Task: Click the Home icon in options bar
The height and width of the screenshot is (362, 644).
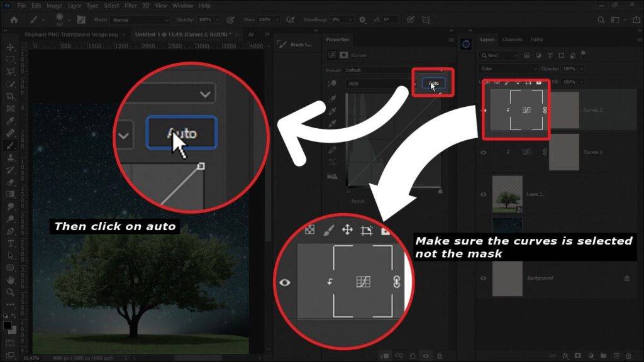Action: pos(14,19)
